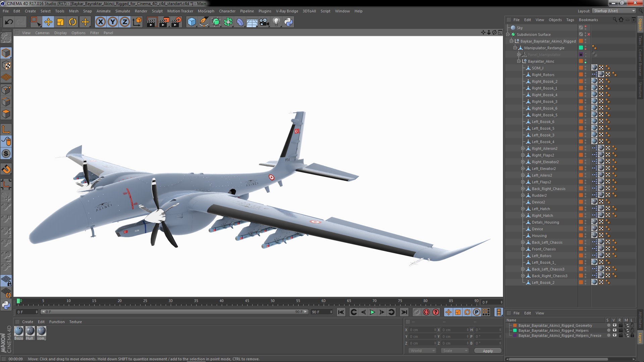This screenshot has height=362, width=644.
Task: Expand the Back_Right_Chassis object
Action: pos(523,189)
